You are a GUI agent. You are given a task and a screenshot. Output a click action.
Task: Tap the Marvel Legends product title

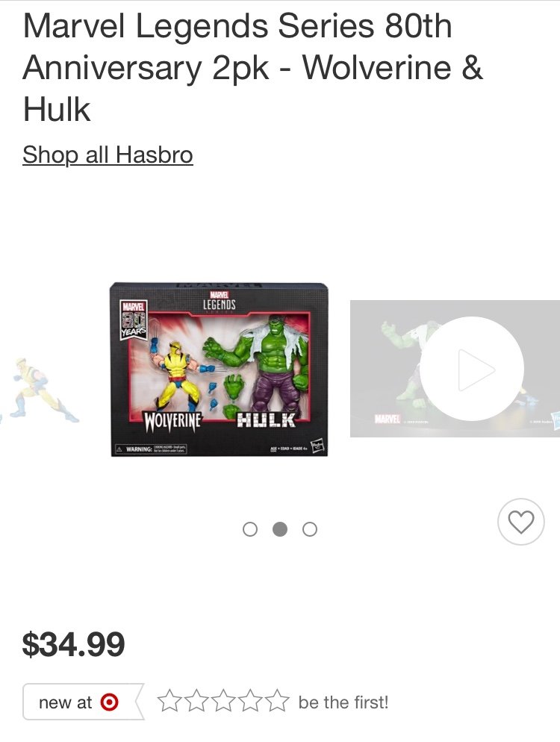[253, 67]
